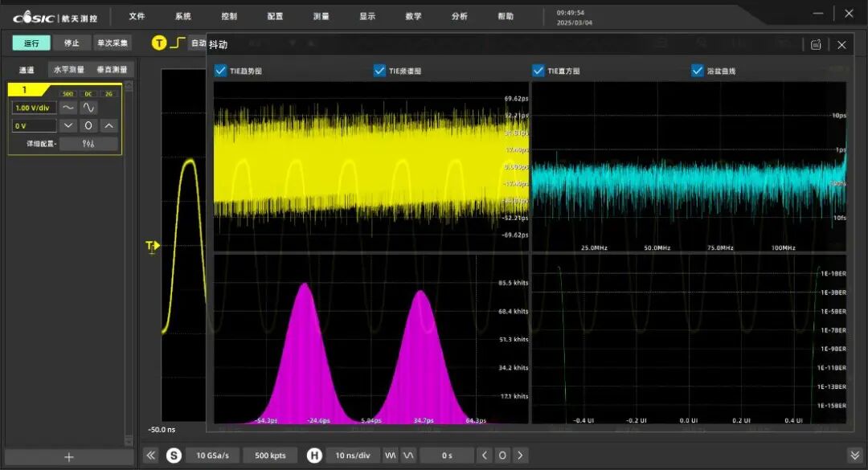The height and width of the screenshot is (470, 868).
Task: Expand the bottom-right double chevron panel
Action: (854, 455)
